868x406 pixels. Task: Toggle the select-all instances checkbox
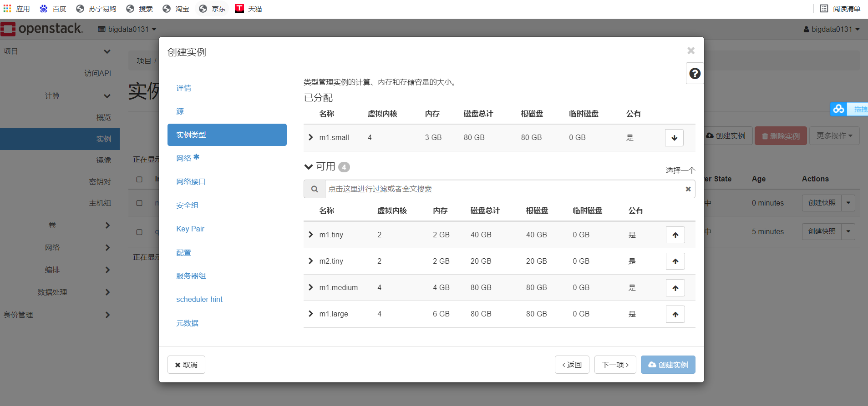[140, 179]
